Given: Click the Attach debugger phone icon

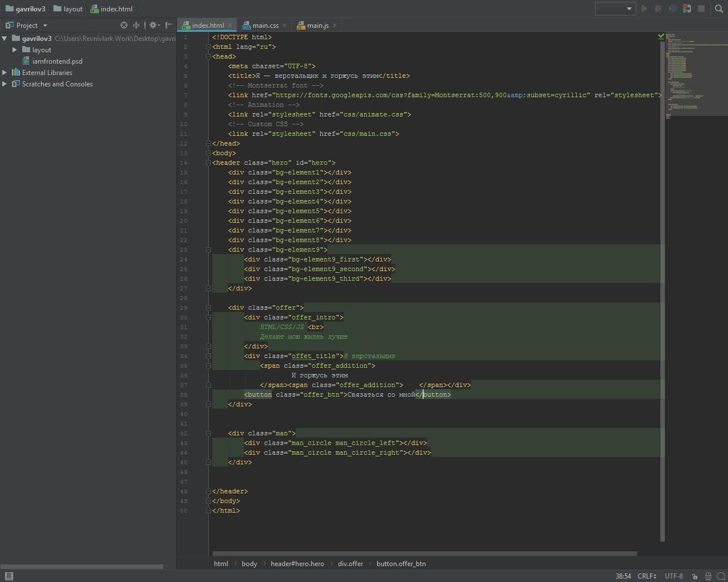Looking at the screenshot, I should 686,9.
